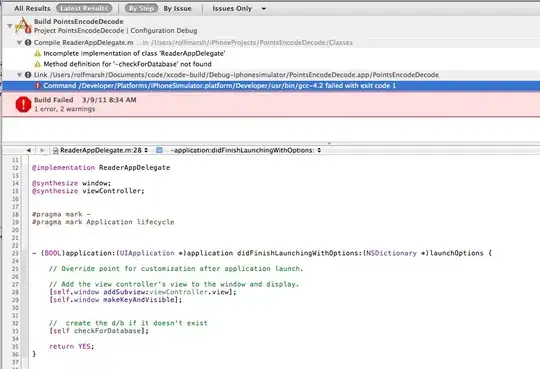The height and width of the screenshot is (369, 540).
Task: Click the red Build Failed stop icon
Action: [x=23, y=104]
